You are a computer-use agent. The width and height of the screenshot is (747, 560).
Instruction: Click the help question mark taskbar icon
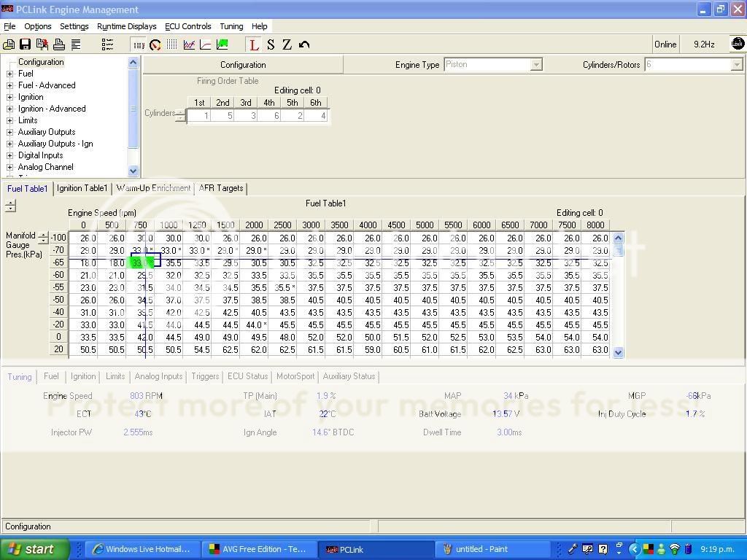pyautogui.click(x=603, y=549)
